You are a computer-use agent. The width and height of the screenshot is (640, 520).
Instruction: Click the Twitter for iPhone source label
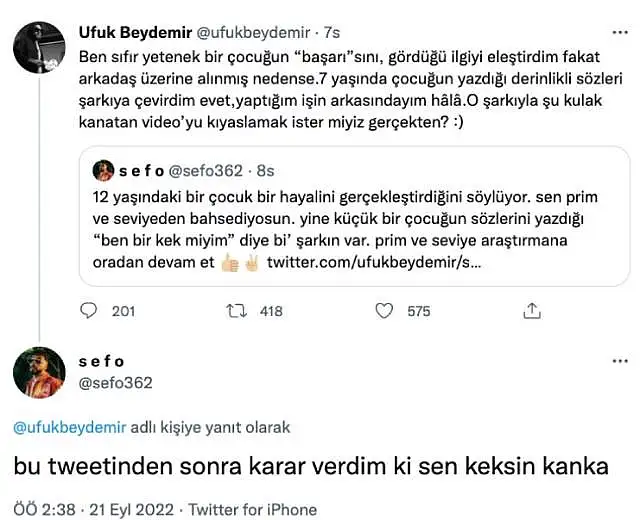click(x=252, y=509)
